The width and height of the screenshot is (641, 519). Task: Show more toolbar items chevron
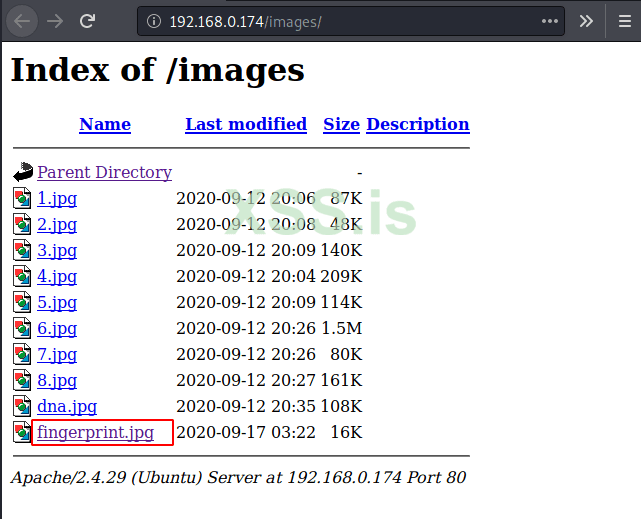pyautogui.click(x=586, y=21)
